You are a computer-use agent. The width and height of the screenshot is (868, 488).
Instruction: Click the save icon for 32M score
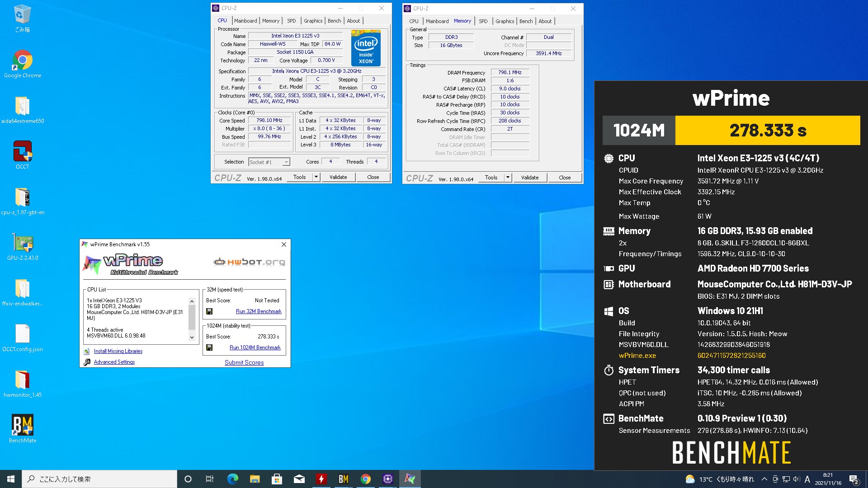click(x=209, y=311)
